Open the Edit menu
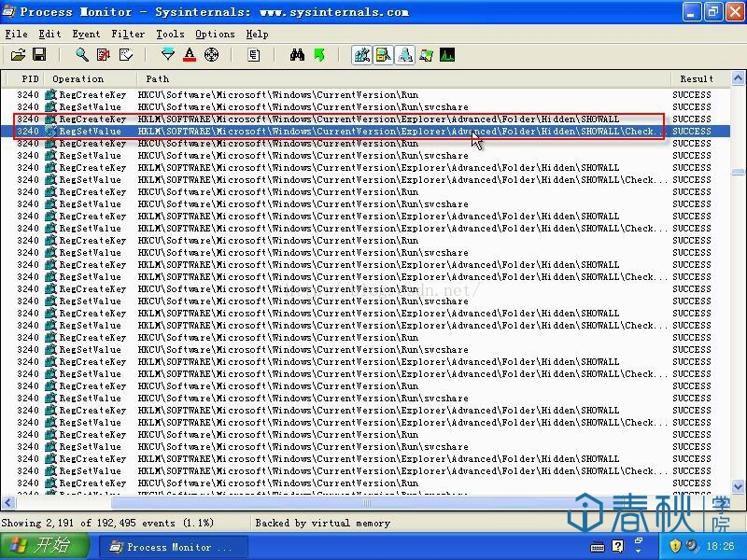The width and height of the screenshot is (747, 560). [x=49, y=34]
